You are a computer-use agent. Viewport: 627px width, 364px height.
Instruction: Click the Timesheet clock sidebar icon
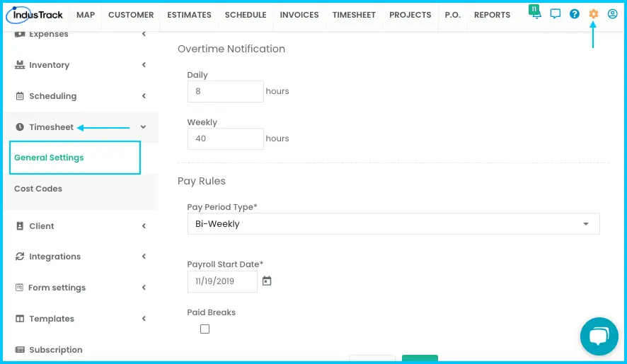[20, 127]
